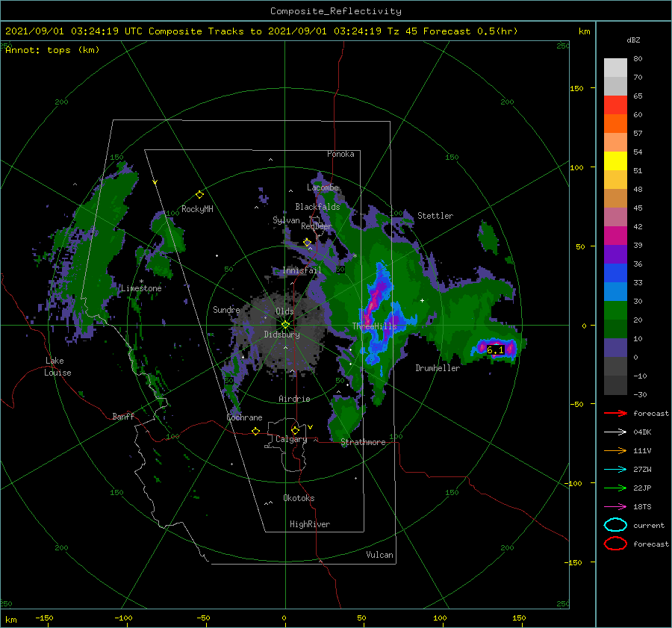The width and height of the screenshot is (672, 628).
Task: Click the Cochrane label
Action: tap(244, 417)
